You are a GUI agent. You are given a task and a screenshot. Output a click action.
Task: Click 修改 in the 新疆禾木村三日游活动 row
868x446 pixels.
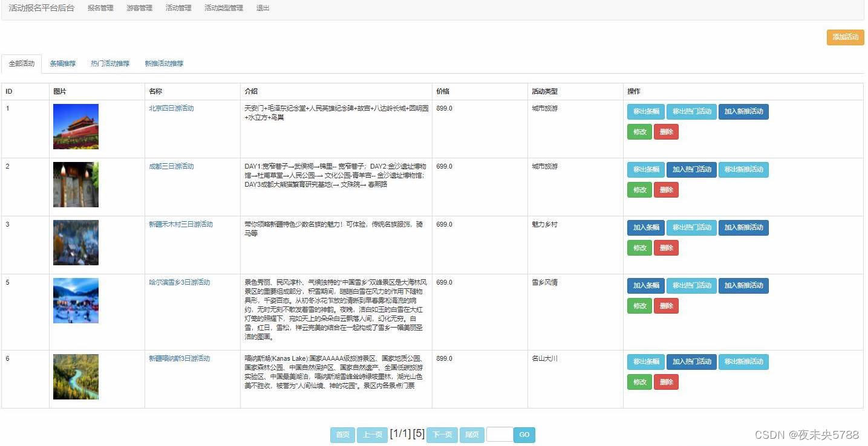[639, 248]
